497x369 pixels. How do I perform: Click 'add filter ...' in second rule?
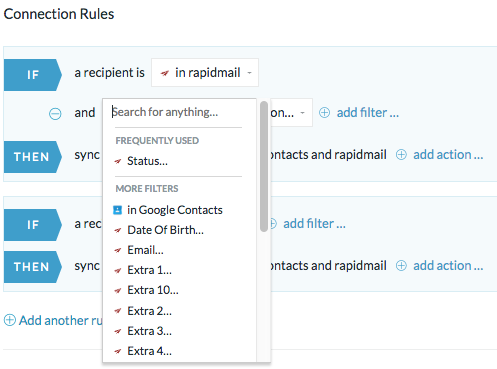pyautogui.click(x=314, y=224)
